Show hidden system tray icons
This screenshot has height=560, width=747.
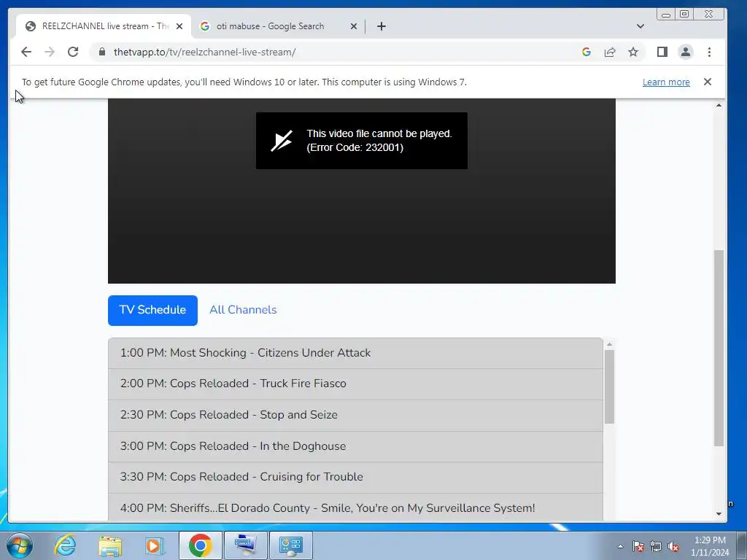[x=620, y=546]
